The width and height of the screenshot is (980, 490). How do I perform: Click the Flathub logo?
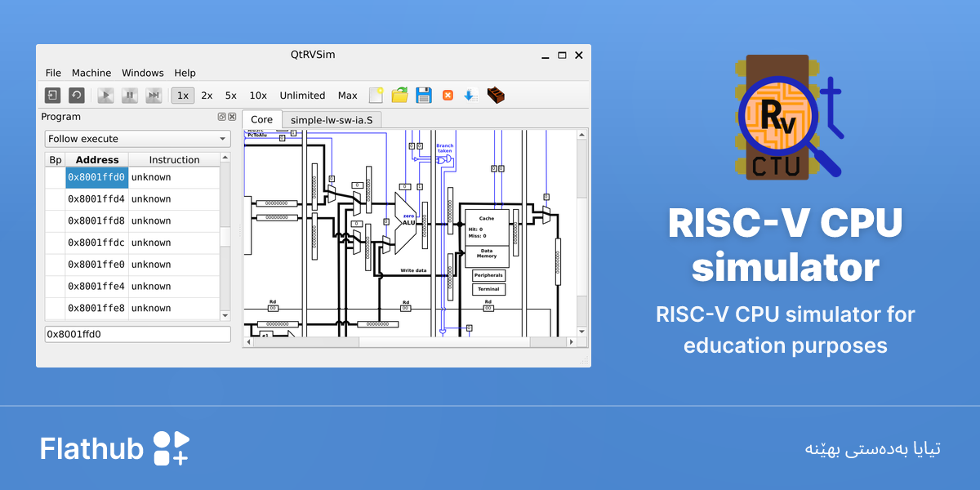pyautogui.click(x=114, y=448)
